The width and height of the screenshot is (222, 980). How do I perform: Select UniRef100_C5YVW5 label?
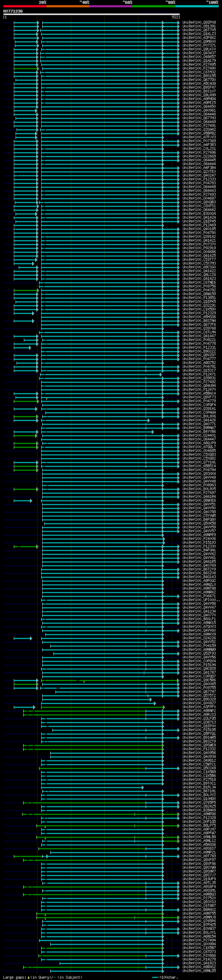pos(199,516)
